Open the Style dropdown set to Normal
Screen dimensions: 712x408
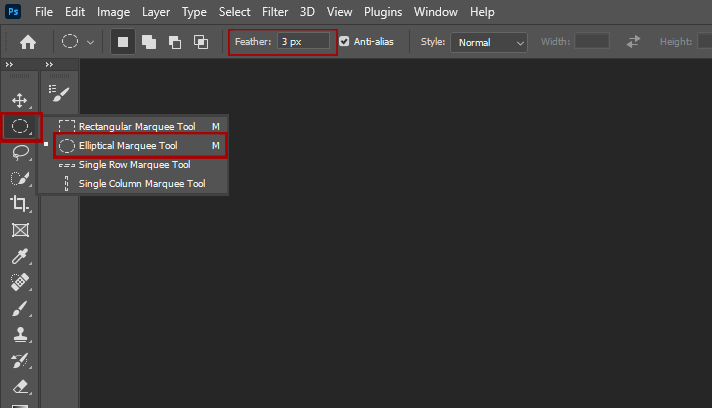pyautogui.click(x=489, y=43)
